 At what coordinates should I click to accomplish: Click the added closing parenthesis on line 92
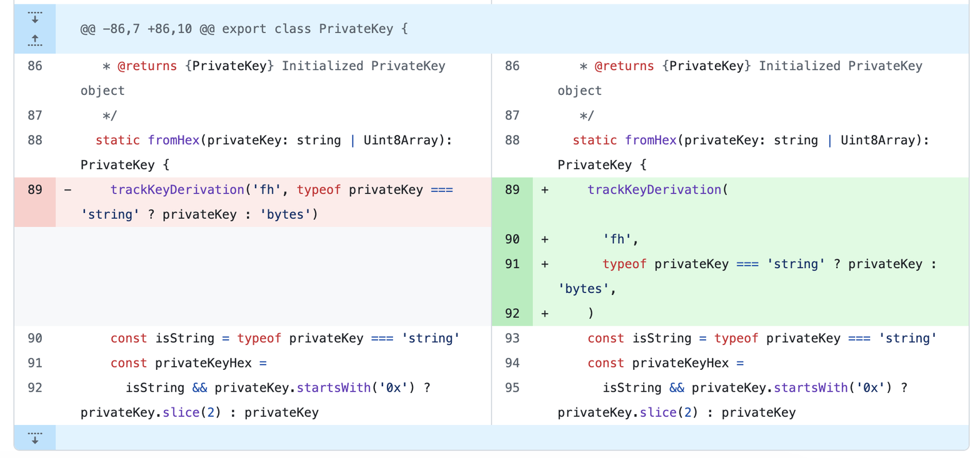point(591,314)
